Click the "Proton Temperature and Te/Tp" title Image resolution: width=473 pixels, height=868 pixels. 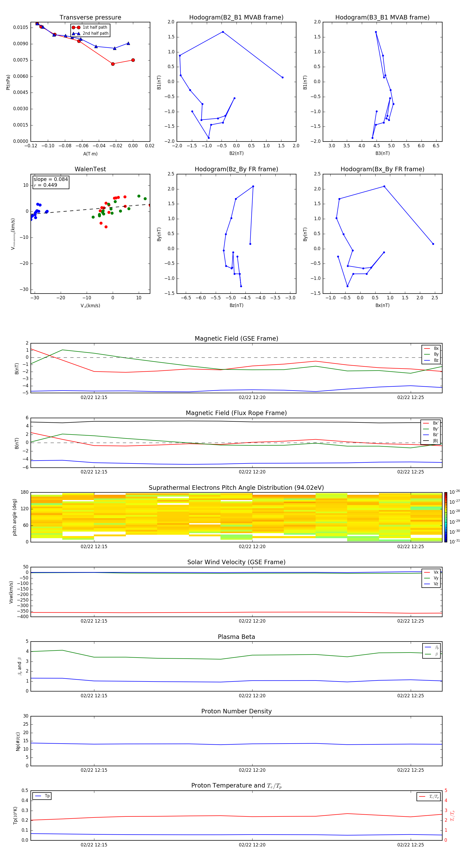point(236,786)
